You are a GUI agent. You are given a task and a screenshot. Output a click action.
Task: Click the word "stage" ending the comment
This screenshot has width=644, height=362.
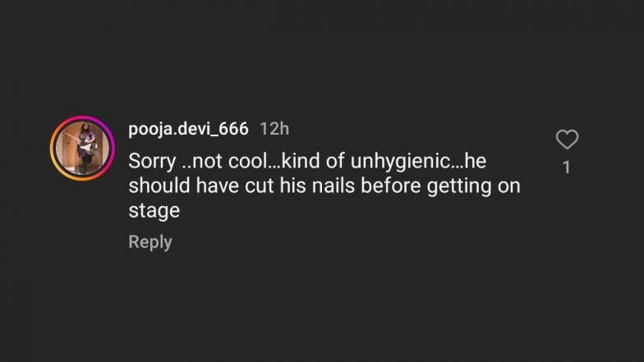(154, 211)
